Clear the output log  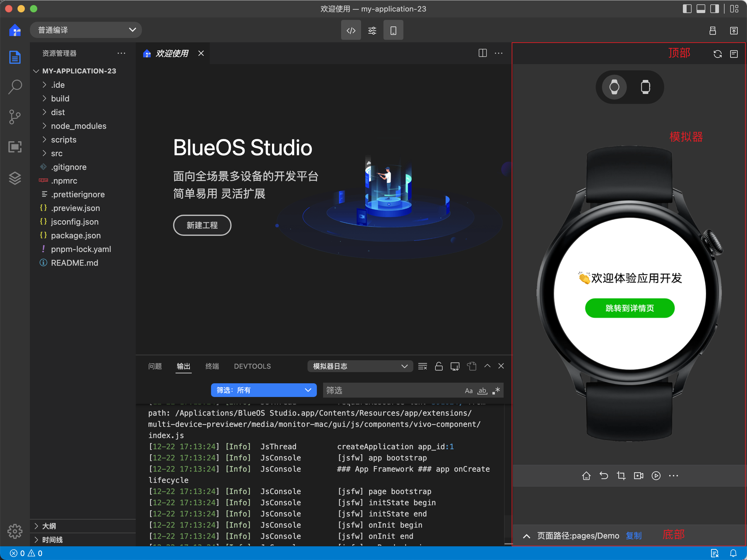422,366
